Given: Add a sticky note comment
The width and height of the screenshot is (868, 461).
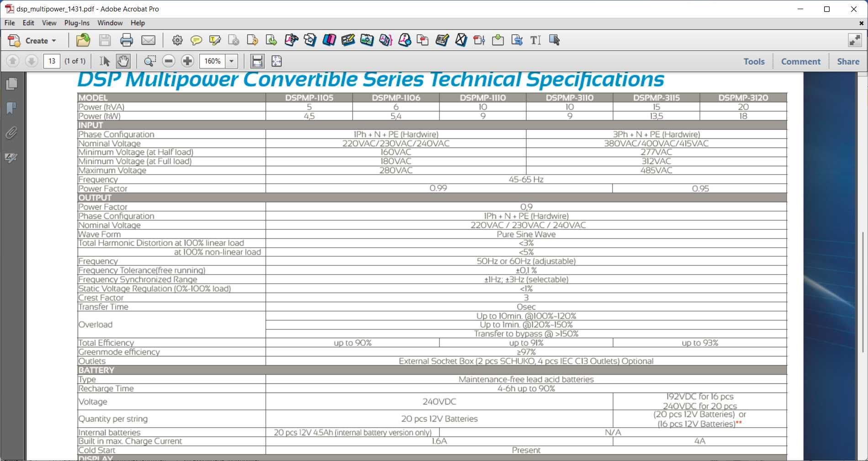Looking at the screenshot, I should (x=196, y=41).
